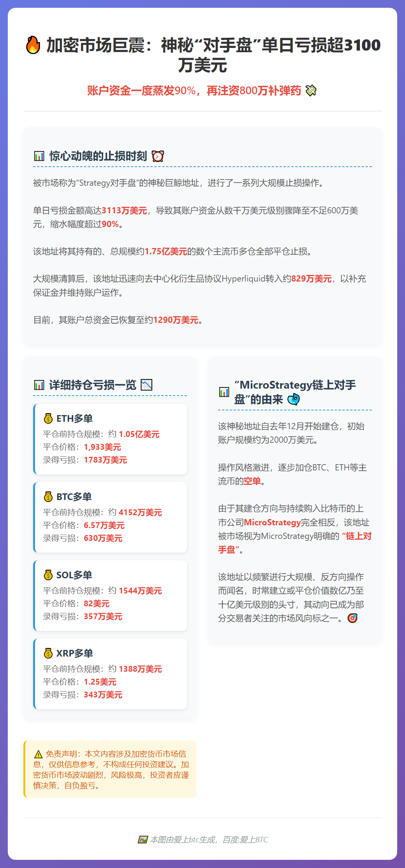Click the money bag icon beside ETH多单
The image size is (405, 868).
tap(48, 419)
